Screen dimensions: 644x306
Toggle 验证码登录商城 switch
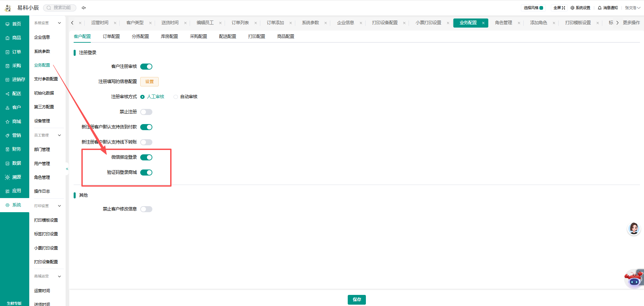[146, 173]
